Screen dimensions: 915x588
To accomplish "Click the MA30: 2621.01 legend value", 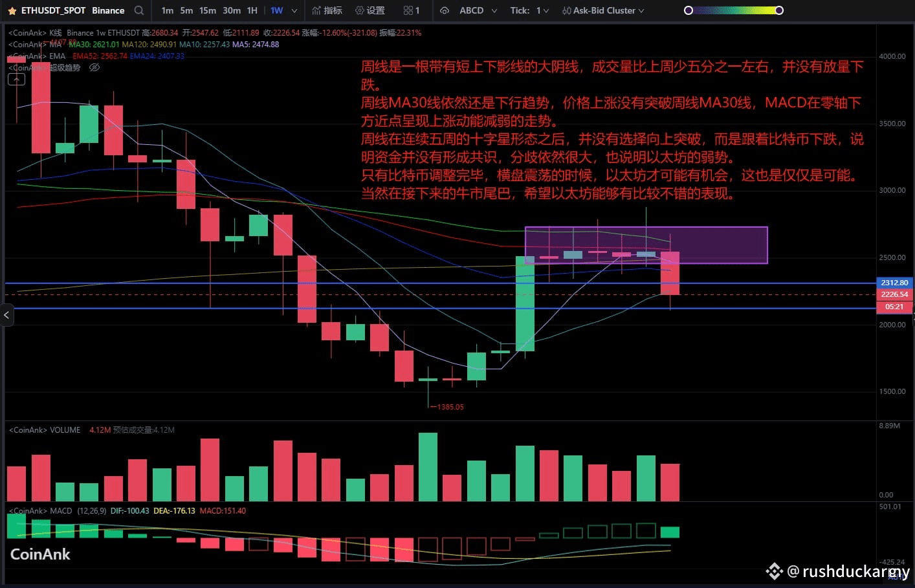I will [x=94, y=45].
